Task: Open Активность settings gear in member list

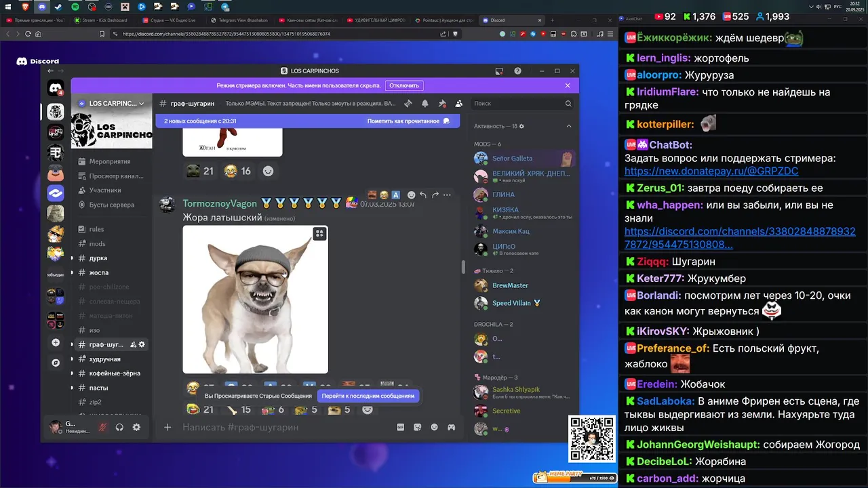Action: pyautogui.click(x=521, y=126)
